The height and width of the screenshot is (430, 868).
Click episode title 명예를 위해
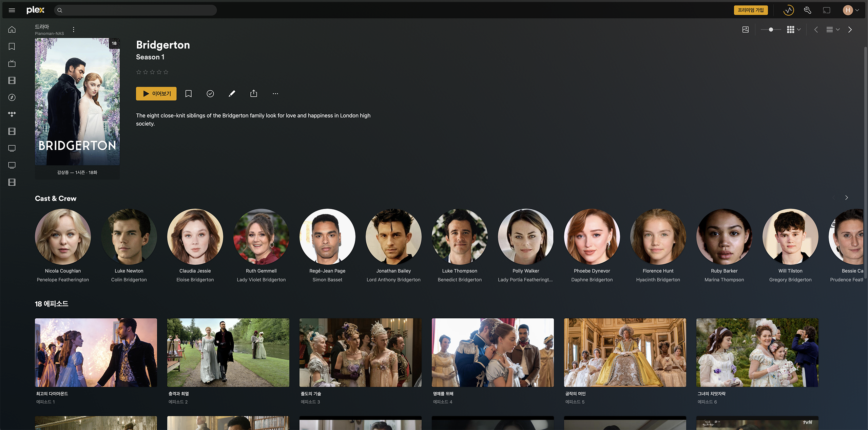point(443,394)
